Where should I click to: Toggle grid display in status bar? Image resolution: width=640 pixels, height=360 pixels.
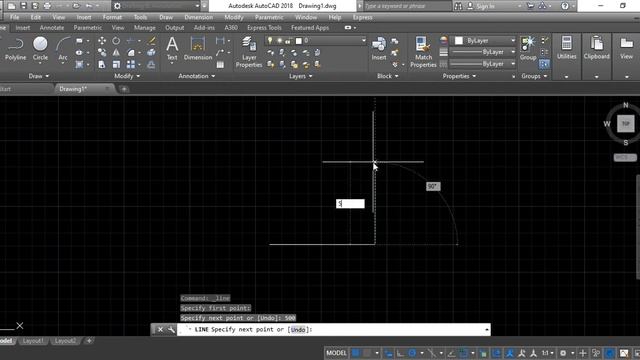click(x=356, y=353)
